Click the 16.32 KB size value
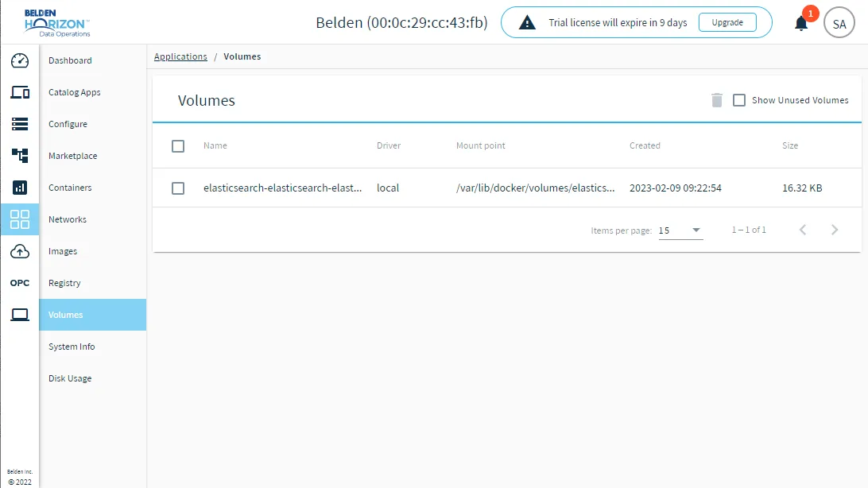Viewport: 868px width, 488px height. (x=802, y=188)
